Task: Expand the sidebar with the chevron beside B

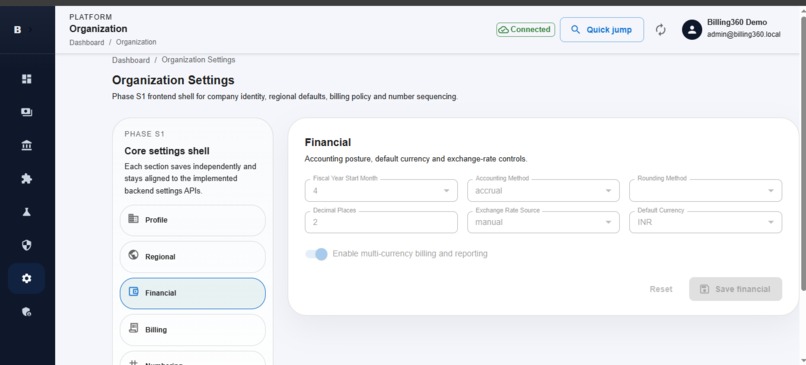Action: [30, 30]
